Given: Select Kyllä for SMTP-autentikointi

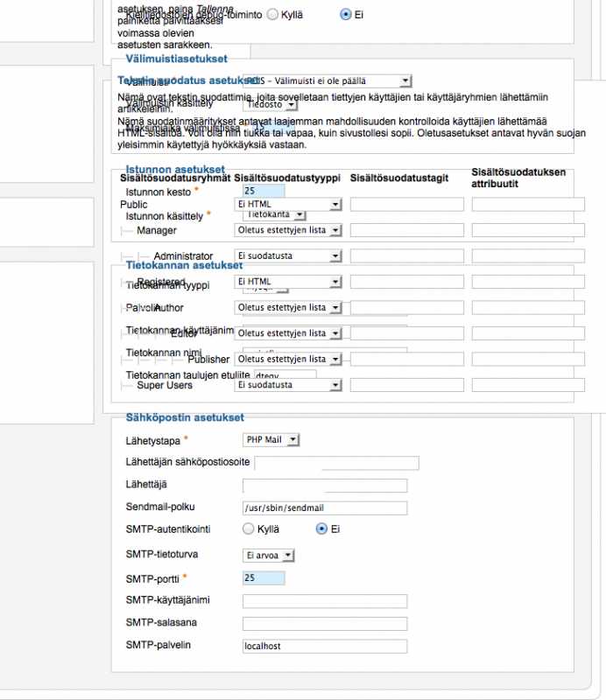Looking at the screenshot, I should pos(249,529).
